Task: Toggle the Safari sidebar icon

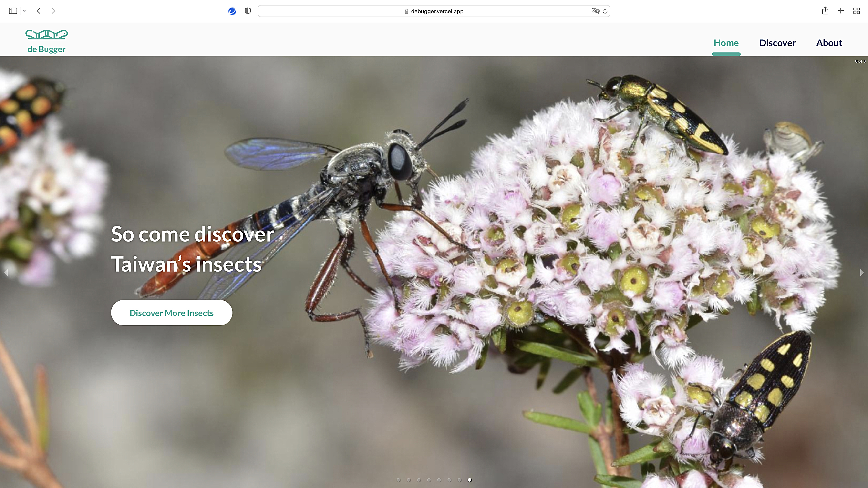Action: pos(13,11)
